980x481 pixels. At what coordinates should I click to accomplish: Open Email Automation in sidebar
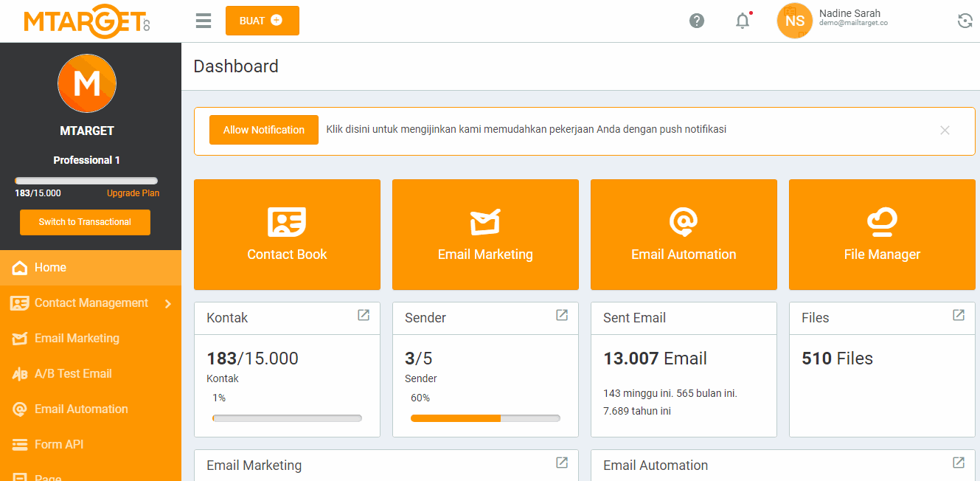91,409
